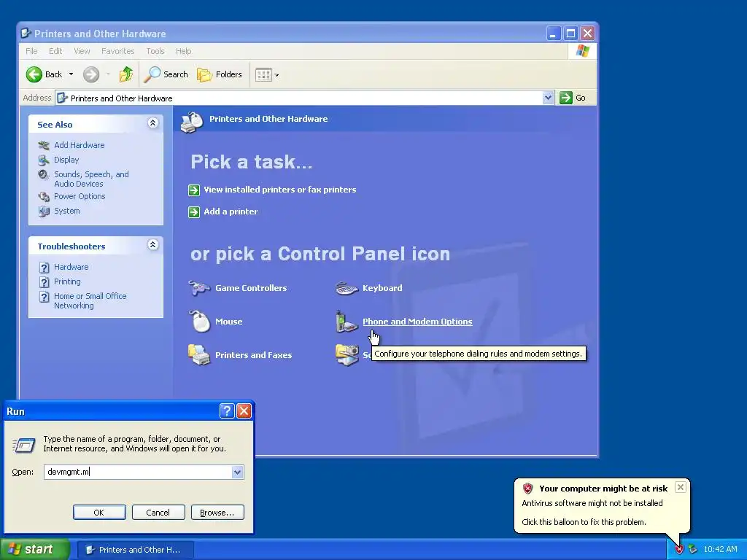Click the Power Options icon
747x560 pixels.
44,196
